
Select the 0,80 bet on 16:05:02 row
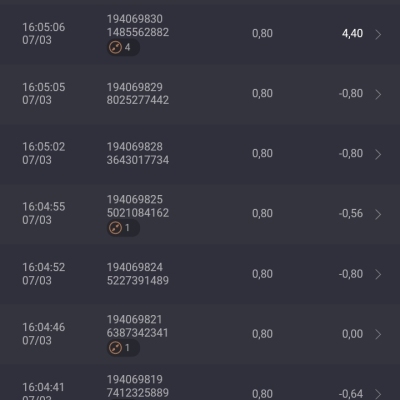262,153
